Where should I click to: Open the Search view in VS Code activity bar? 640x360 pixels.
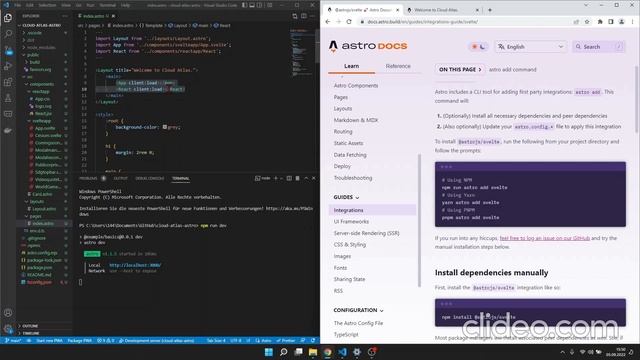click(x=8, y=34)
